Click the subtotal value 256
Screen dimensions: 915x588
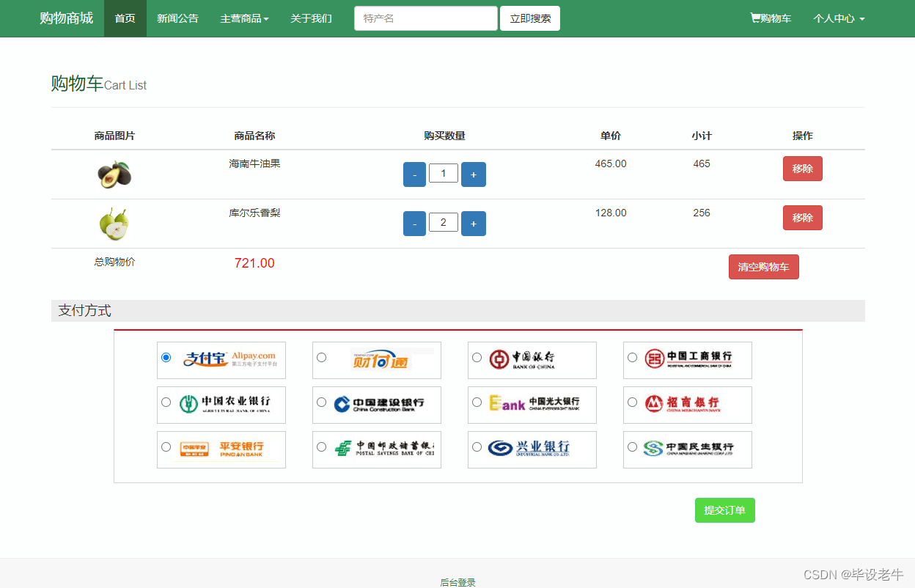coord(702,213)
